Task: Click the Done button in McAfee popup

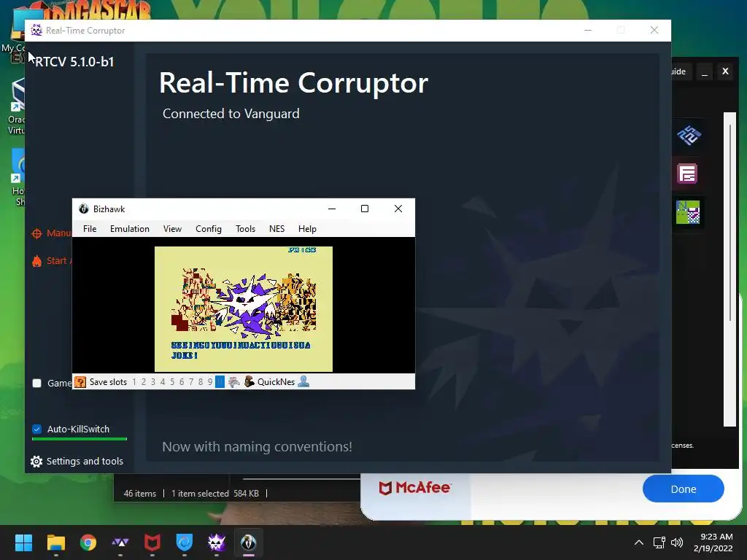Action: click(x=683, y=489)
